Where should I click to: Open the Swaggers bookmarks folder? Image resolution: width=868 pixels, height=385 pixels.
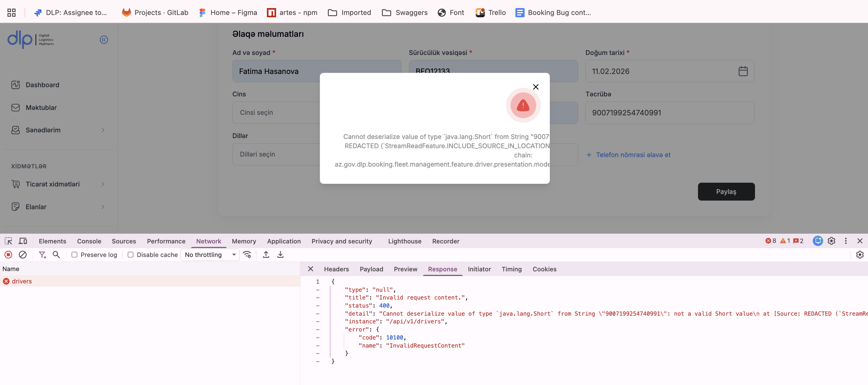pyautogui.click(x=404, y=12)
